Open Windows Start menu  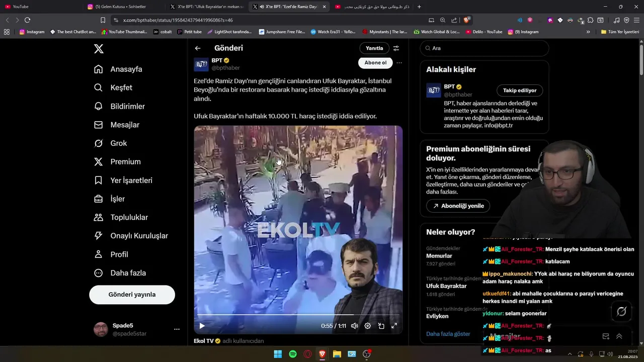tap(278, 354)
